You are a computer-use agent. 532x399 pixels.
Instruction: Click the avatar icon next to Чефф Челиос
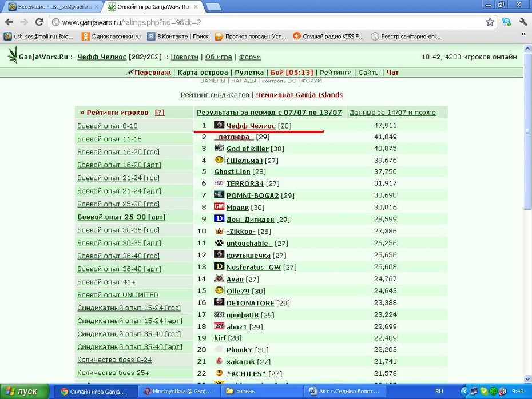click(x=219, y=125)
